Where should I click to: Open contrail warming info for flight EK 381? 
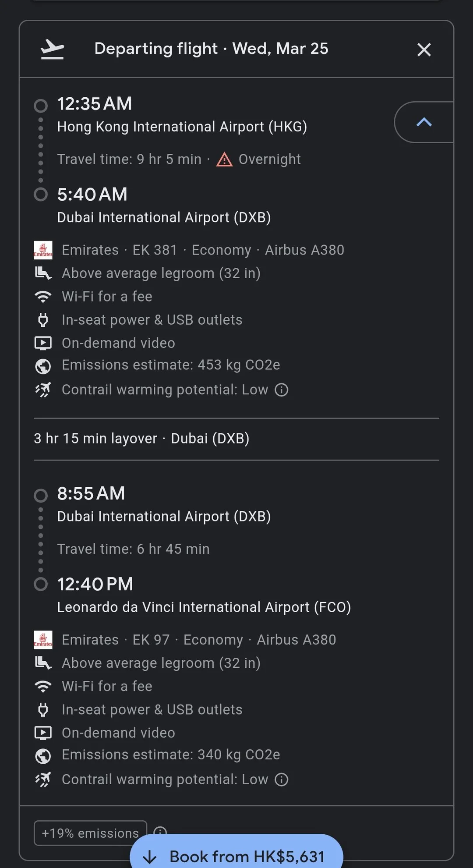(x=281, y=390)
